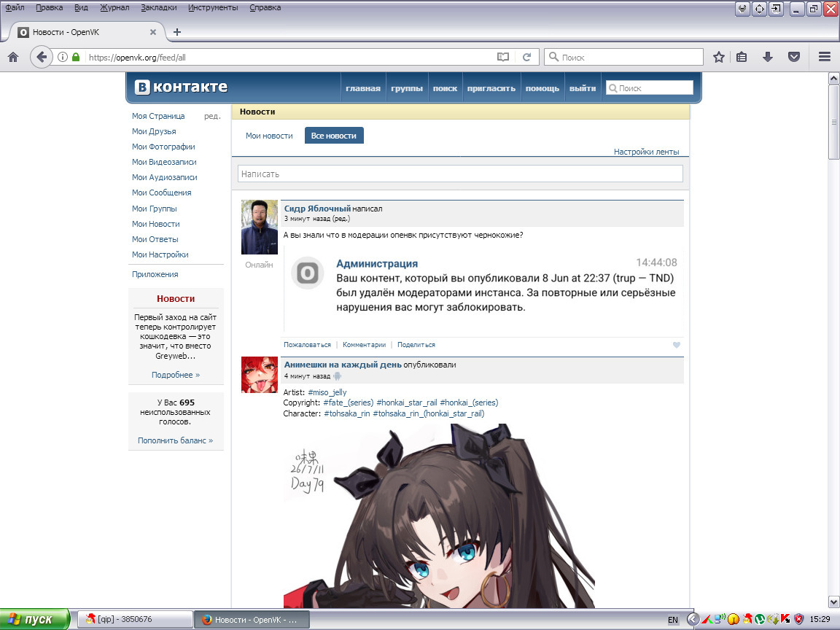Open Настройки ленты link
Screen dimensions: 840x630
[647, 152]
